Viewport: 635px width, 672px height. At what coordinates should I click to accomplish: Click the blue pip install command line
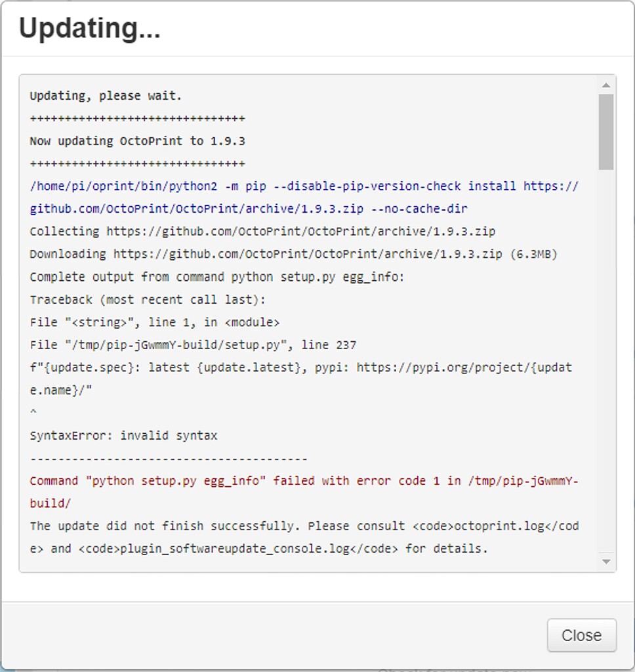[304, 186]
